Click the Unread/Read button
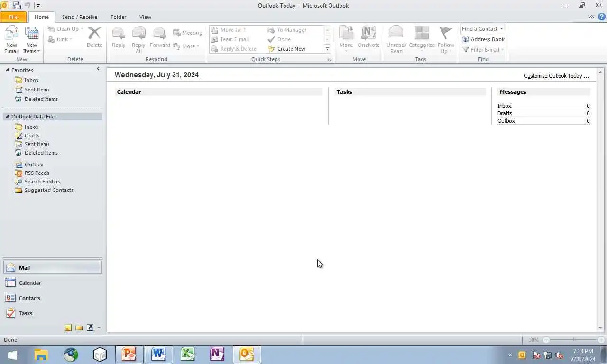The height and width of the screenshot is (364, 607). [396, 40]
